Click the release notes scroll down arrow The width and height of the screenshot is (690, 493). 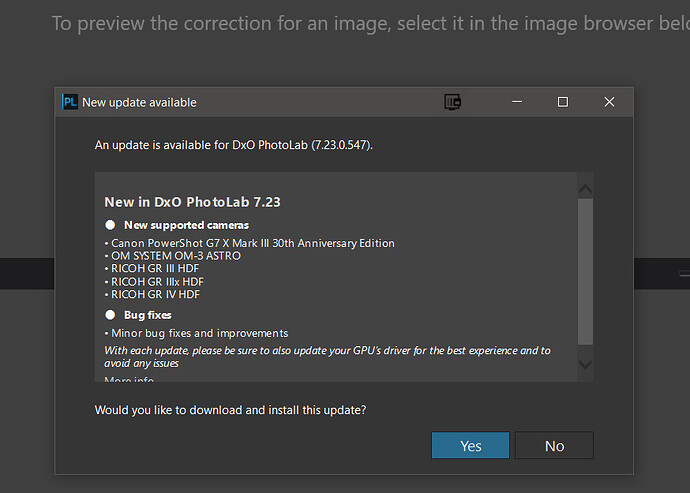tap(585, 364)
